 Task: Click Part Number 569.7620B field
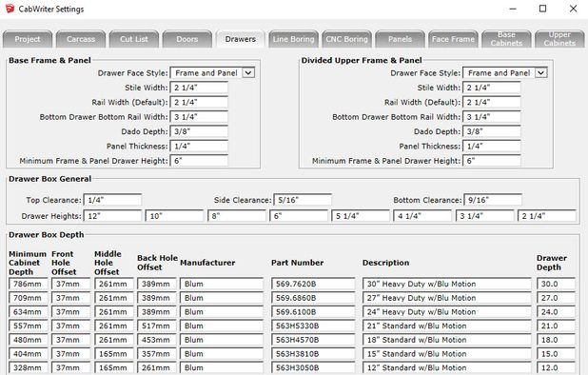[313, 284]
